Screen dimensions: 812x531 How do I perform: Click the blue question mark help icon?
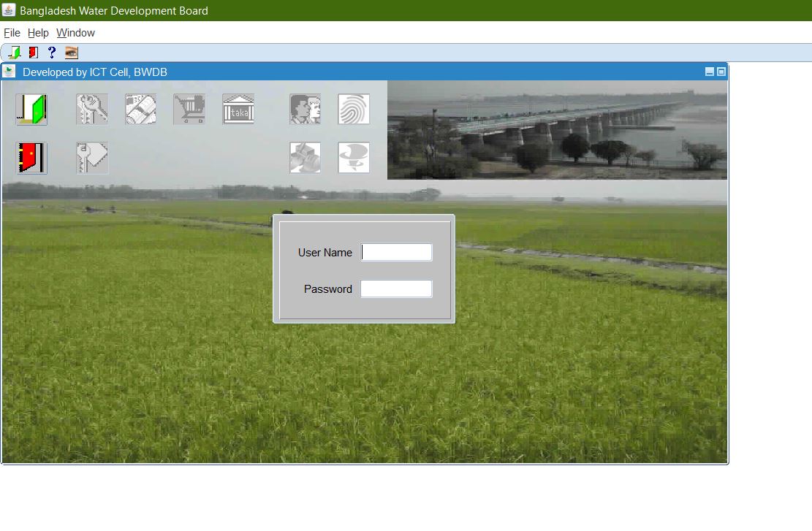tap(51, 53)
